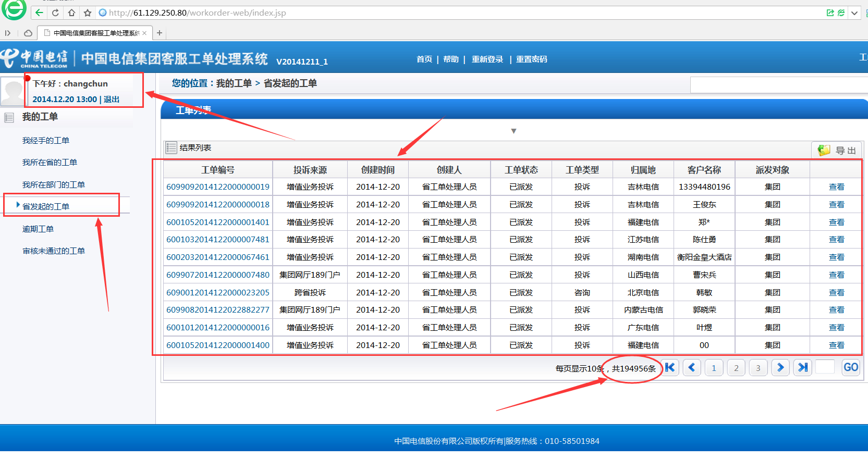Open work order 600103201412200000​7481
Image resolution: width=868 pixels, height=459 pixels.
[218, 239]
